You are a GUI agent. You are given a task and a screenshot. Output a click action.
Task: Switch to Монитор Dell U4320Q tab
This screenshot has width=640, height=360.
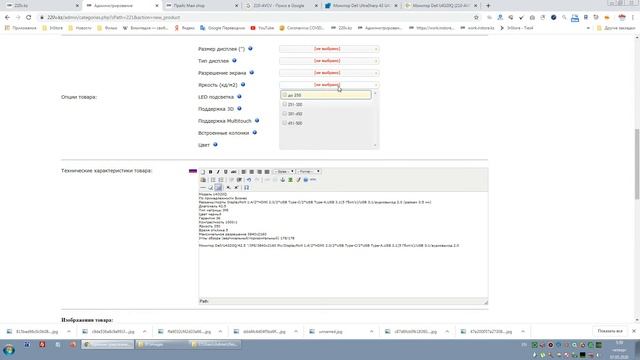click(x=440, y=6)
